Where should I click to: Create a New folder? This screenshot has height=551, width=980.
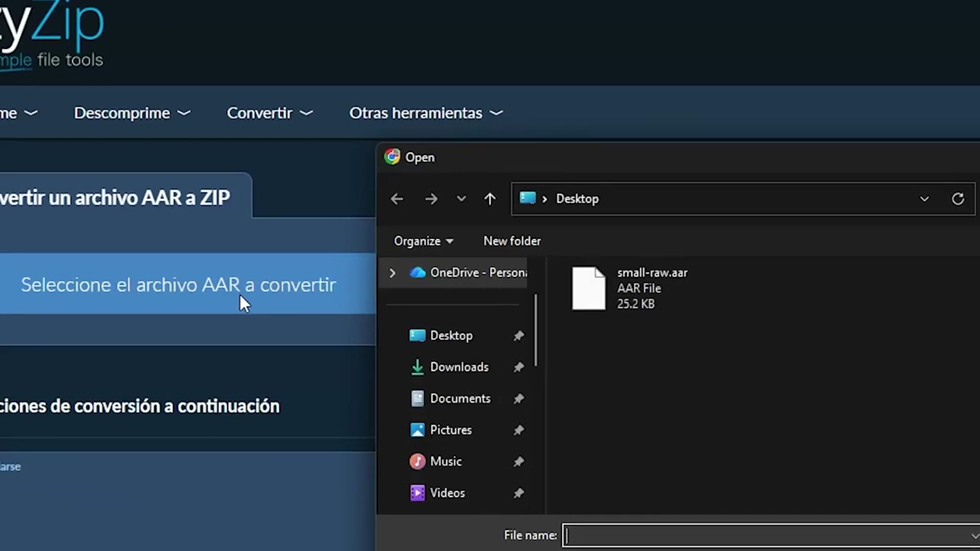(x=512, y=241)
